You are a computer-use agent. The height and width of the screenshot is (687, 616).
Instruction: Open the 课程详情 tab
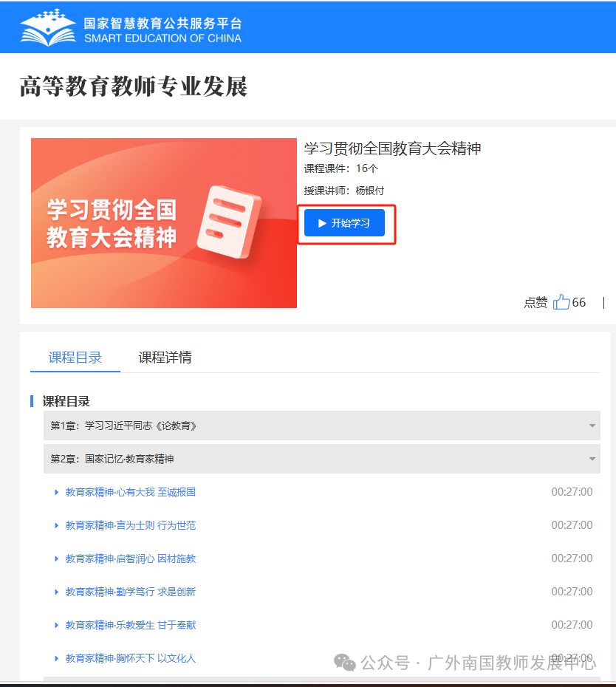coord(165,358)
